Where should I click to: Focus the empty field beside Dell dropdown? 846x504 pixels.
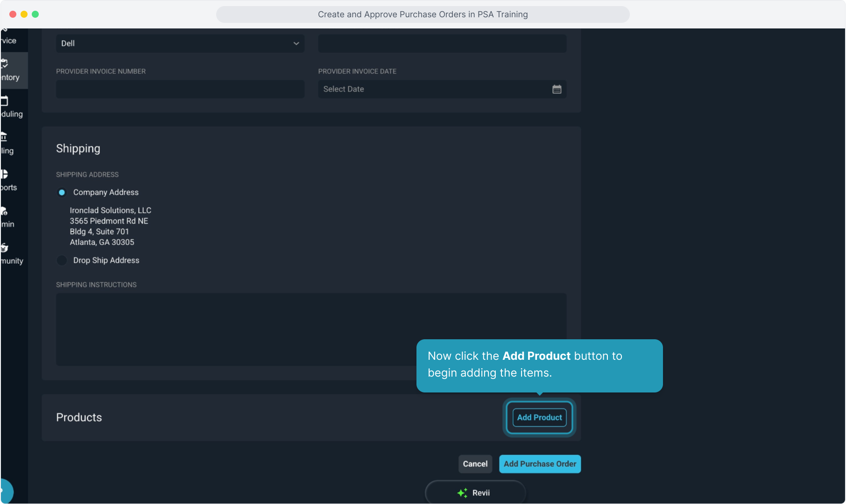[x=443, y=43]
